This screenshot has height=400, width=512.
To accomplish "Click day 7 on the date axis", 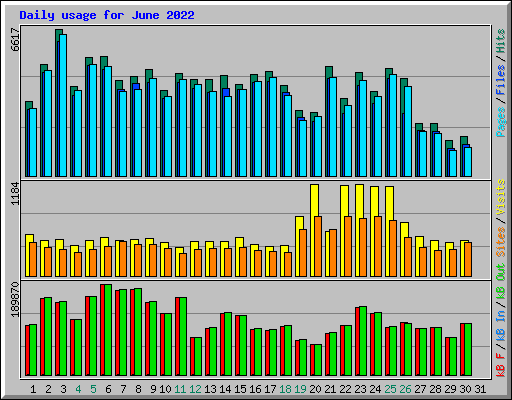I will tap(123, 389).
